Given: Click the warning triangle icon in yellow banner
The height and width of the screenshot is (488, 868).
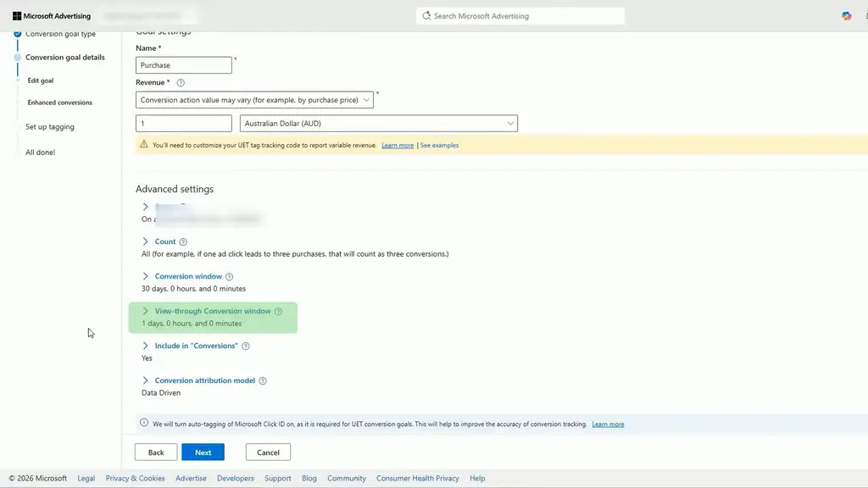Looking at the screenshot, I should point(144,144).
